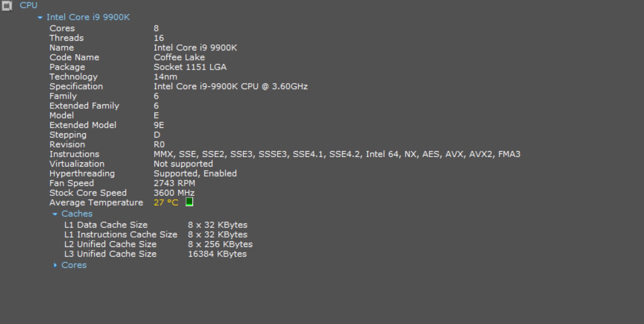Expand the Cores section arrow
Image resolution: width=644 pixels, height=324 pixels.
[x=55, y=265]
